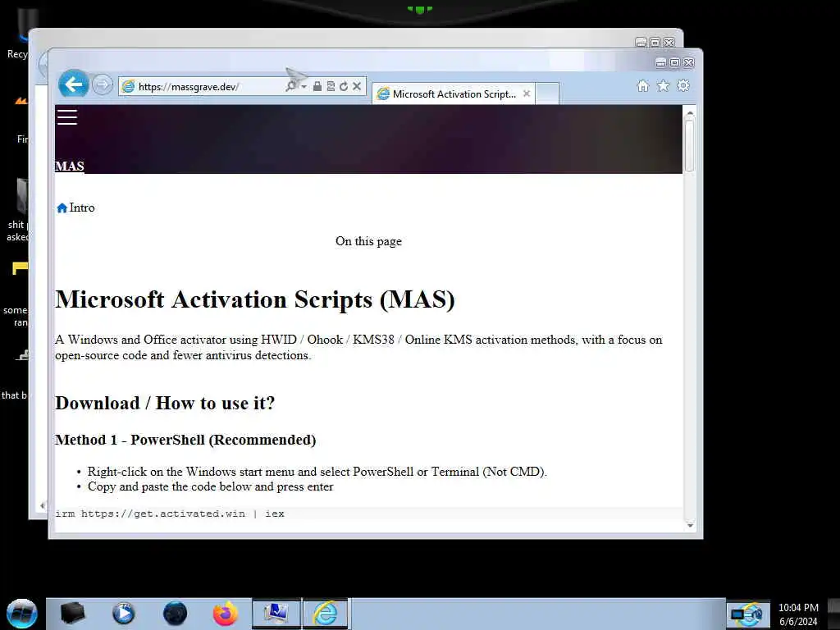Switch to the computer monitor taskbar window
This screenshot has height=630, width=840.
[276, 614]
